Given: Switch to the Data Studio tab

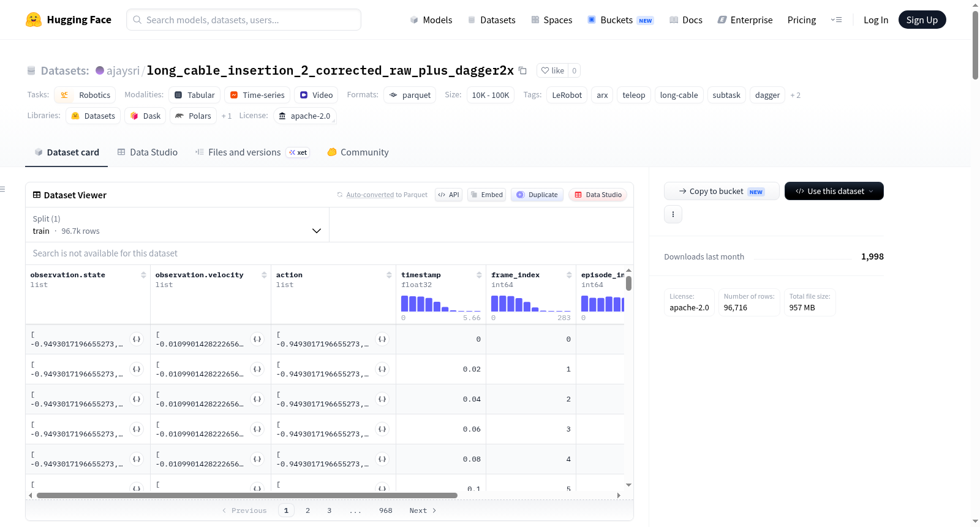Looking at the screenshot, I should (147, 152).
